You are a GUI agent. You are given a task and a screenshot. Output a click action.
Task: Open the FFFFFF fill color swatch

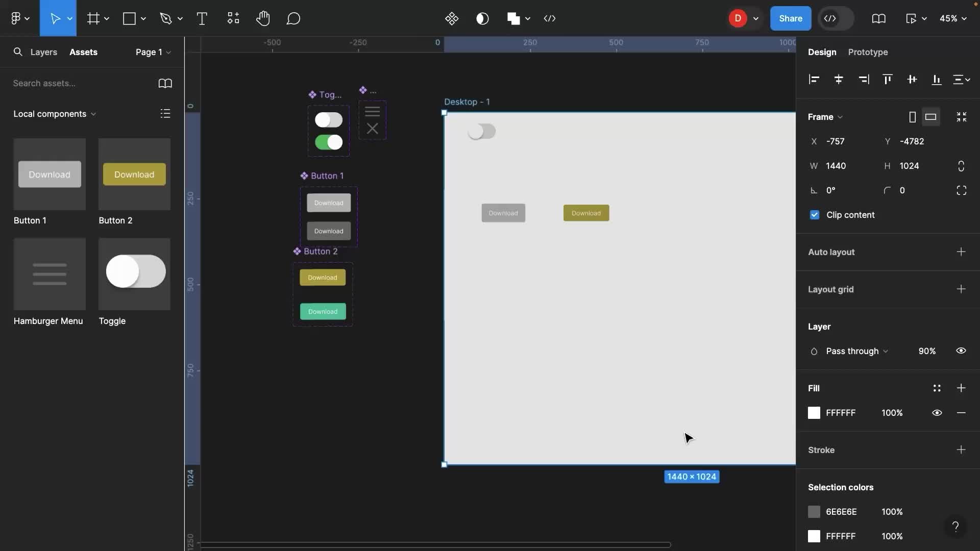[x=815, y=413]
